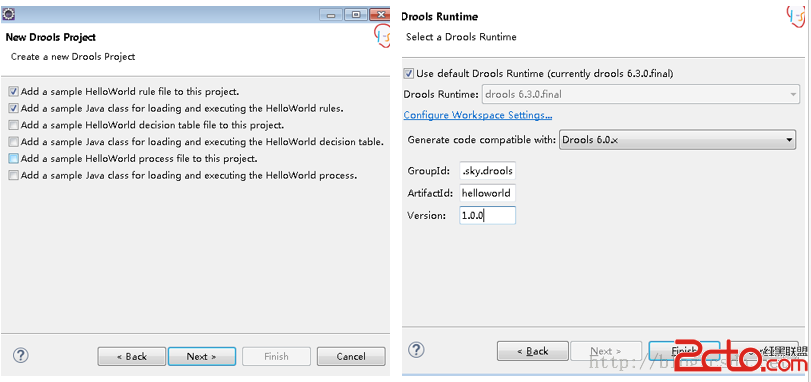
Task: Open Configure Workspace Settings link
Action: tap(477, 115)
